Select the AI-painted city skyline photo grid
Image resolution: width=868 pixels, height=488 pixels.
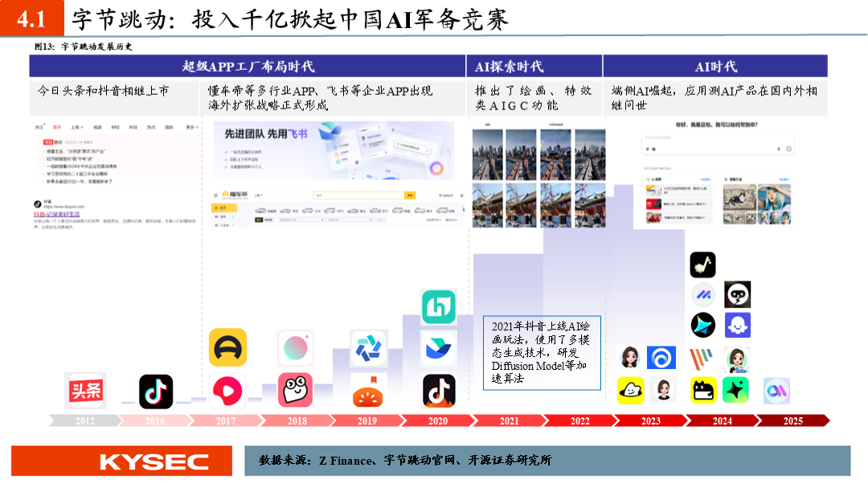(538, 154)
